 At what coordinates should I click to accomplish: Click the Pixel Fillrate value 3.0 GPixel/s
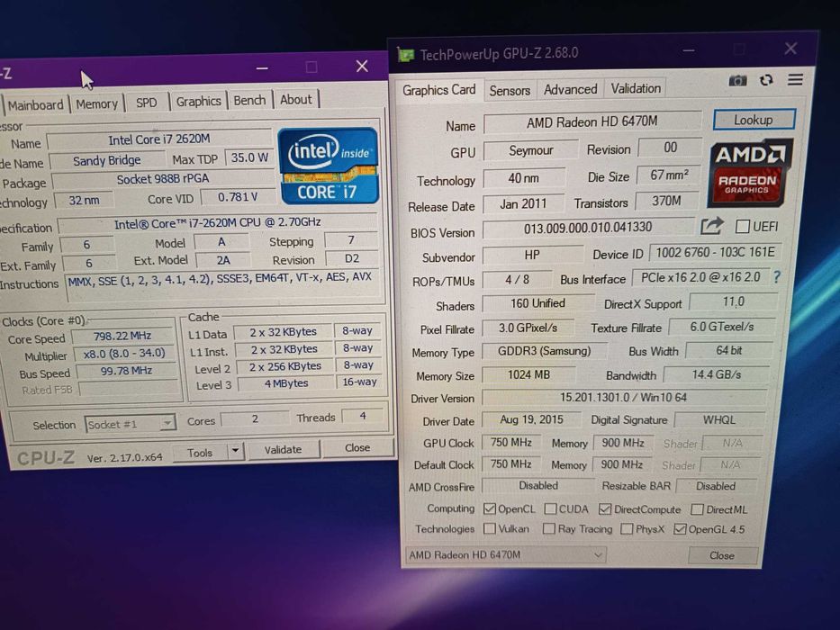pyautogui.click(x=528, y=328)
